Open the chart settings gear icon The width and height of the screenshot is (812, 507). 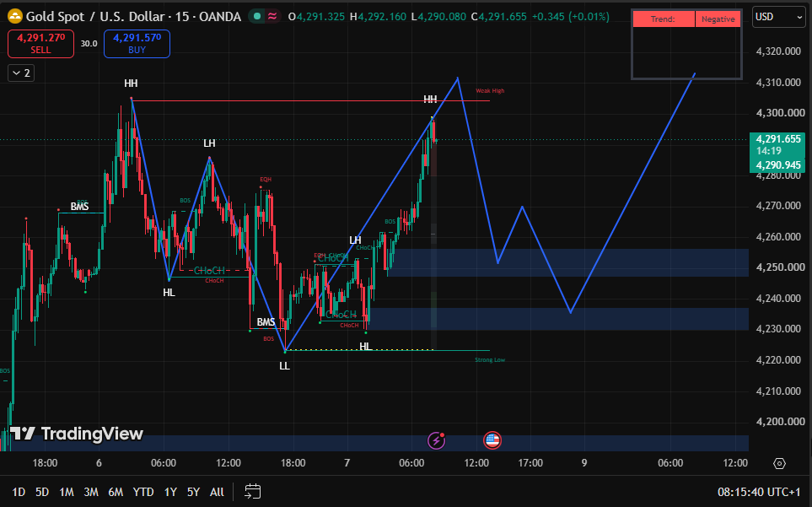[x=779, y=463]
